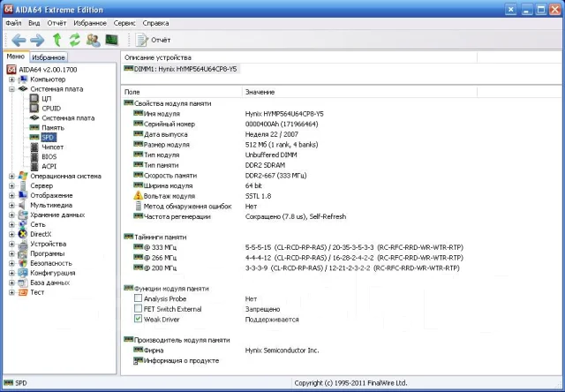This screenshot has height=392, width=565.
Task: Expand the Компьютер tree node
Action: [x=11, y=79]
